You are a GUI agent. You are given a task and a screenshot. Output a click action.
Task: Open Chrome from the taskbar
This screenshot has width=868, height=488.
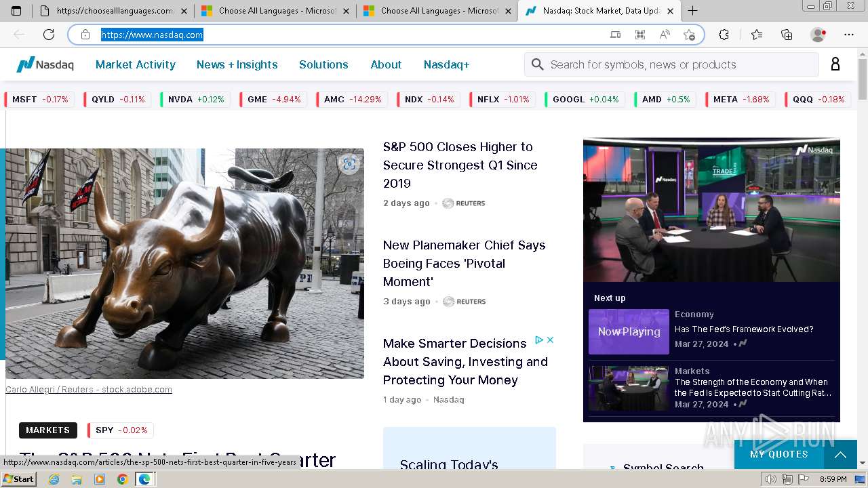122,479
